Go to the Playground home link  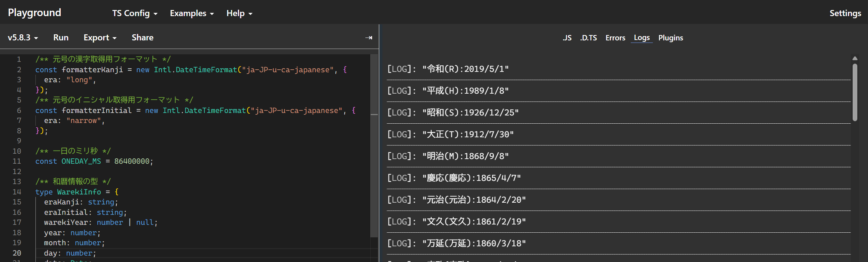click(35, 13)
